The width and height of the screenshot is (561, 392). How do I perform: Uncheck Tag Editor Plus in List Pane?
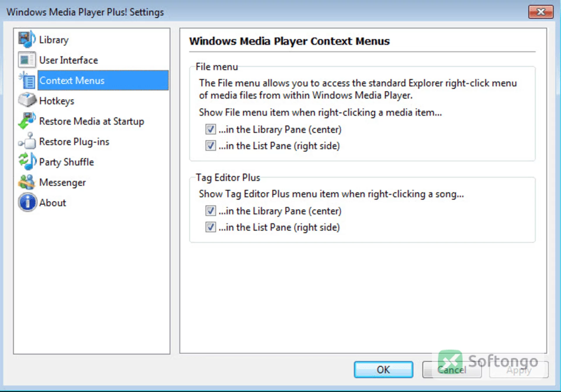point(210,227)
